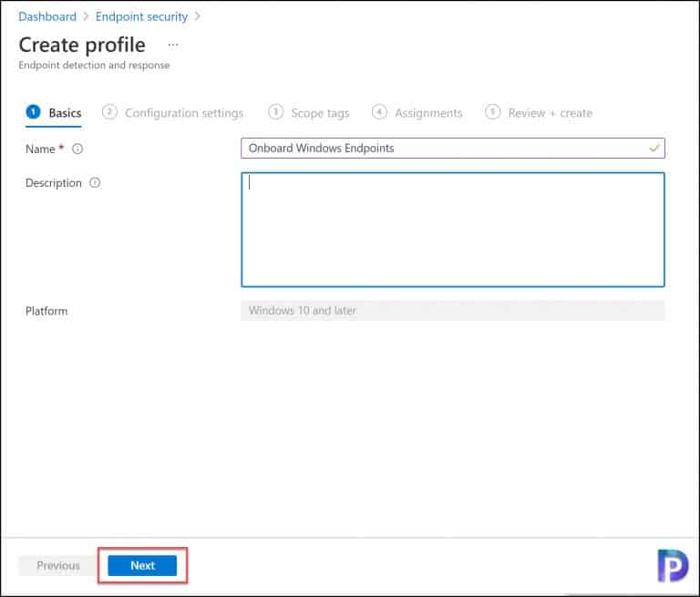Click the Endpoint detection and response subtitle
The width and height of the screenshot is (700, 597).
pyautogui.click(x=94, y=66)
